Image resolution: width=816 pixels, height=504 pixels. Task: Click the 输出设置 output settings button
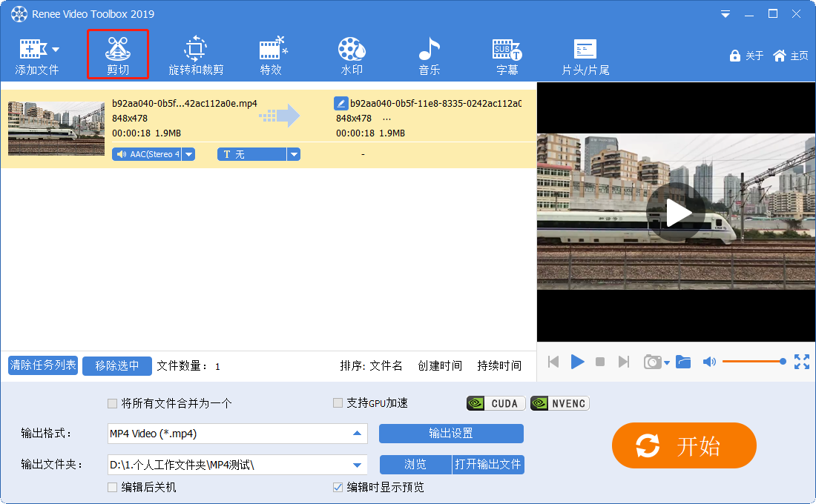(451, 434)
